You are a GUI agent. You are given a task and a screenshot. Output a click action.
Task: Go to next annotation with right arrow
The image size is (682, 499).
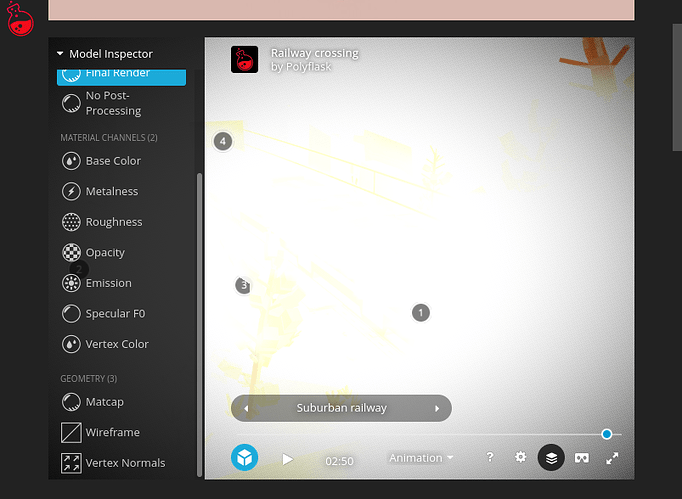(x=437, y=409)
